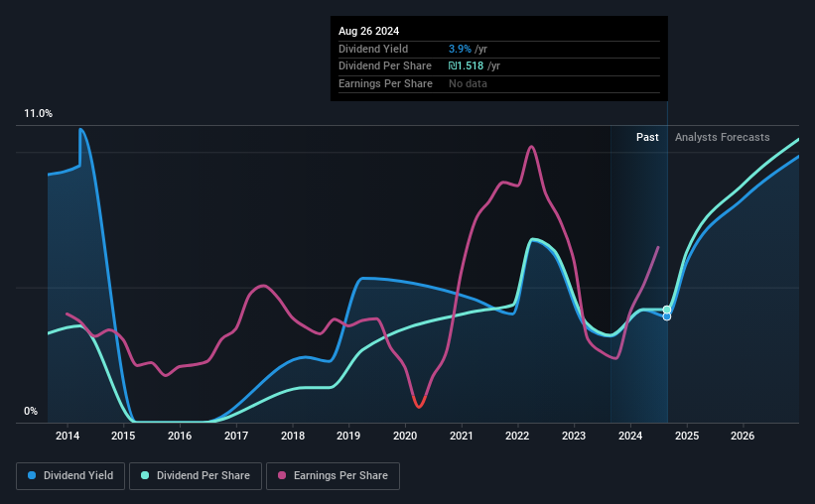Click the teal Dividend Per Share data point marker

[x=667, y=310]
